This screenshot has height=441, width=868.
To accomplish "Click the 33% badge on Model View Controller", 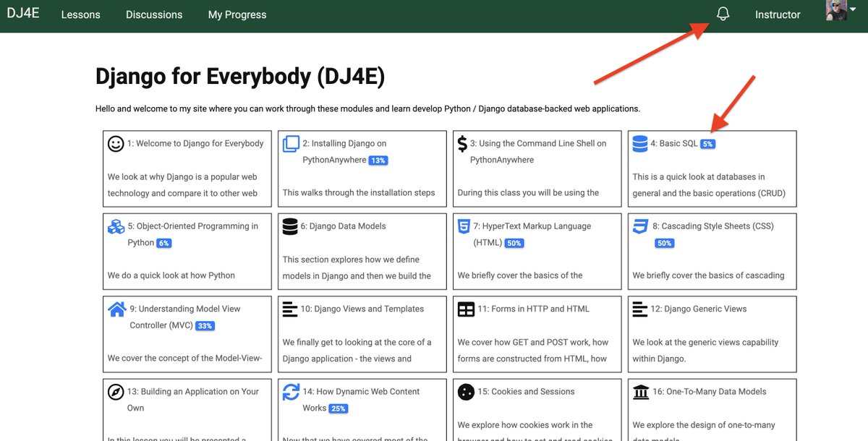I will click(x=205, y=325).
